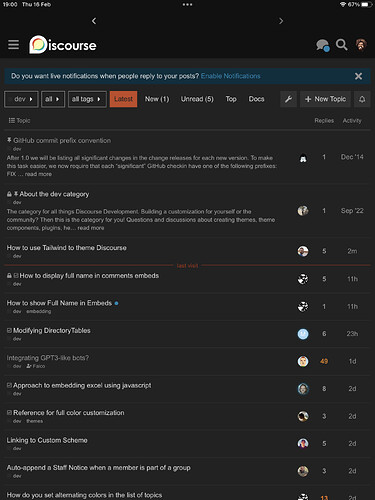375x500 pixels.
Task: Open alternating colors in topic list topic
Action: coord(84,495)
